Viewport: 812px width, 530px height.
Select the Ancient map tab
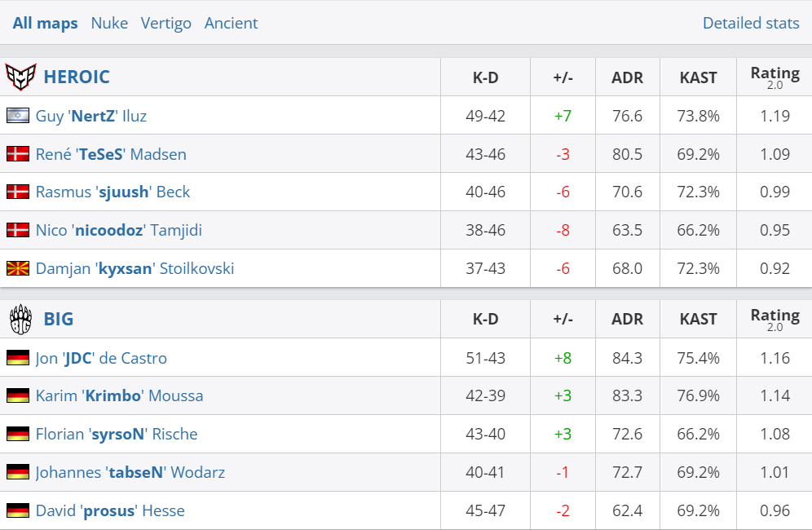231,23
